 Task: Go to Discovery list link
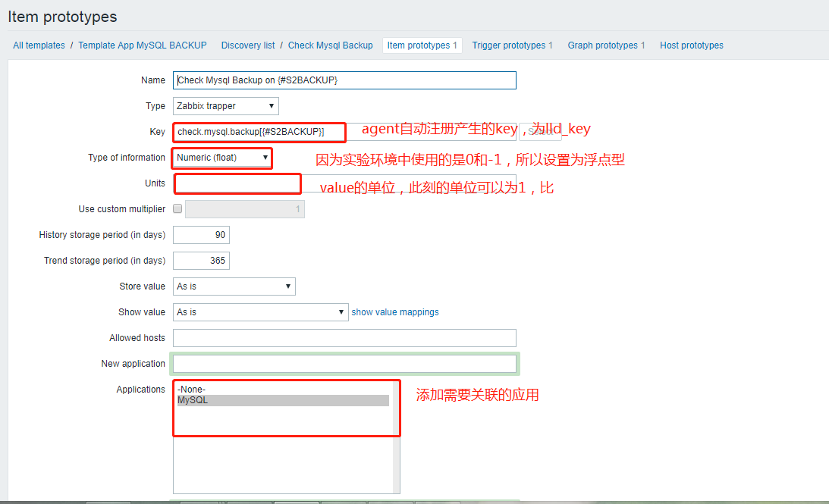pos(248,45)
